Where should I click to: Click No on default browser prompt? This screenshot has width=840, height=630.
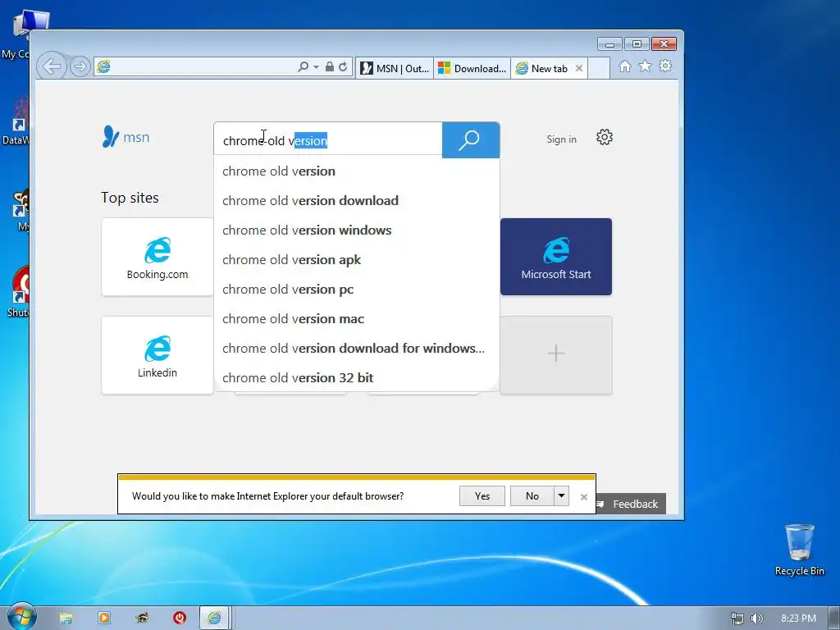tap(532, 496)
